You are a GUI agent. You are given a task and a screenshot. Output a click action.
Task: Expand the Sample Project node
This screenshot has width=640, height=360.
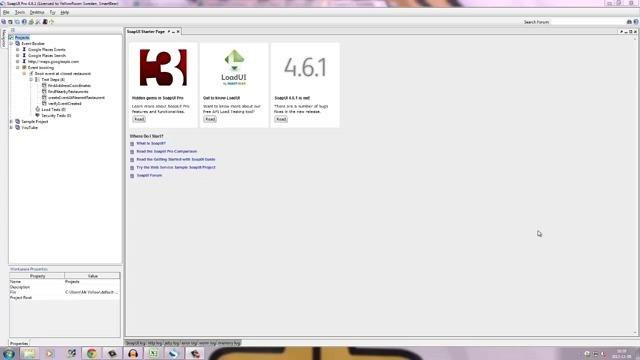click(11, 122)
